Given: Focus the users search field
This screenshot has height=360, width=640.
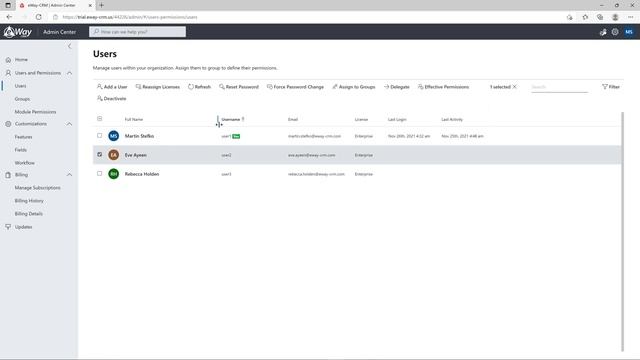Looking at the screenshot, I should tap(559, 87).
